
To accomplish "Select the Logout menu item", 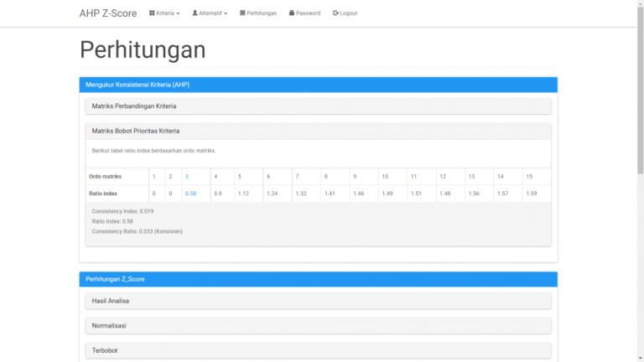I will pos(345,13).
